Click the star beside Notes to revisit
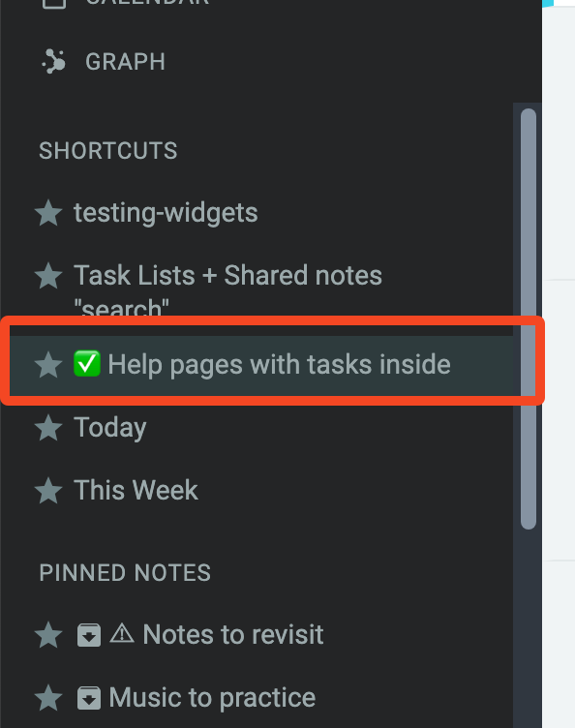The image size is (575, 728). point(48,635)
